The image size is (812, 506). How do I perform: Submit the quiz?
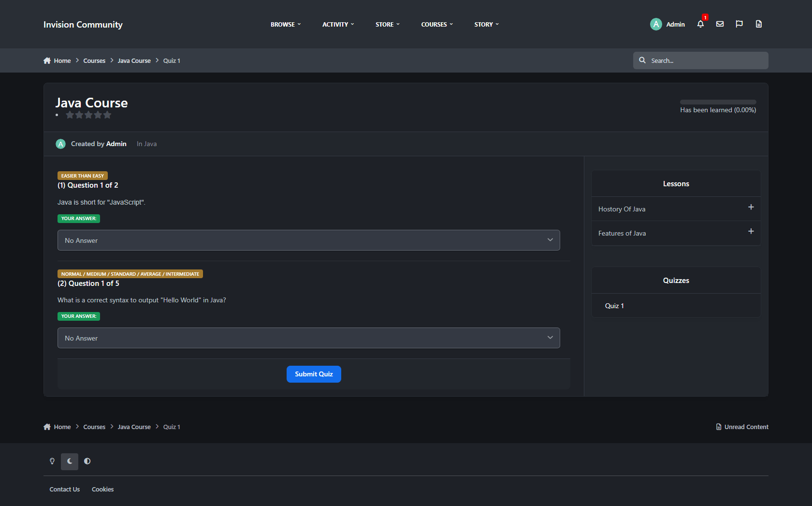coord(314,374)
